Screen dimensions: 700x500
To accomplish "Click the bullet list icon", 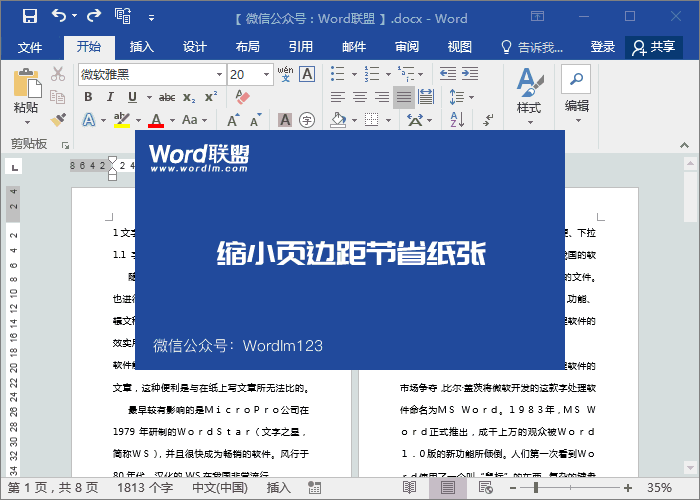I will click(x=338, y=74).
